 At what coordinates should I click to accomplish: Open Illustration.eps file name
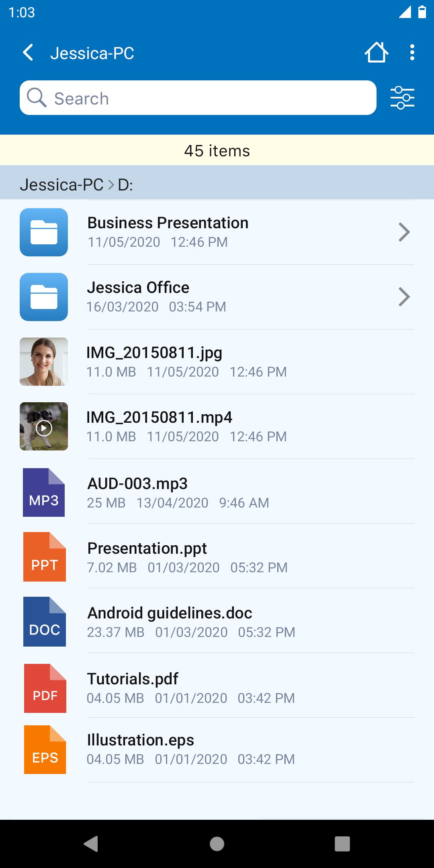[141, 740]
